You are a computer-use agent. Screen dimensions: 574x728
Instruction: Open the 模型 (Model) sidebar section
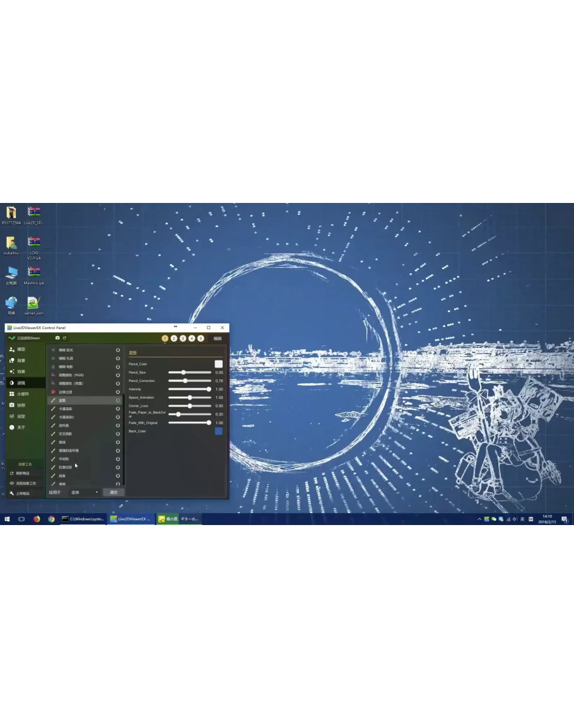click(21, 349)
